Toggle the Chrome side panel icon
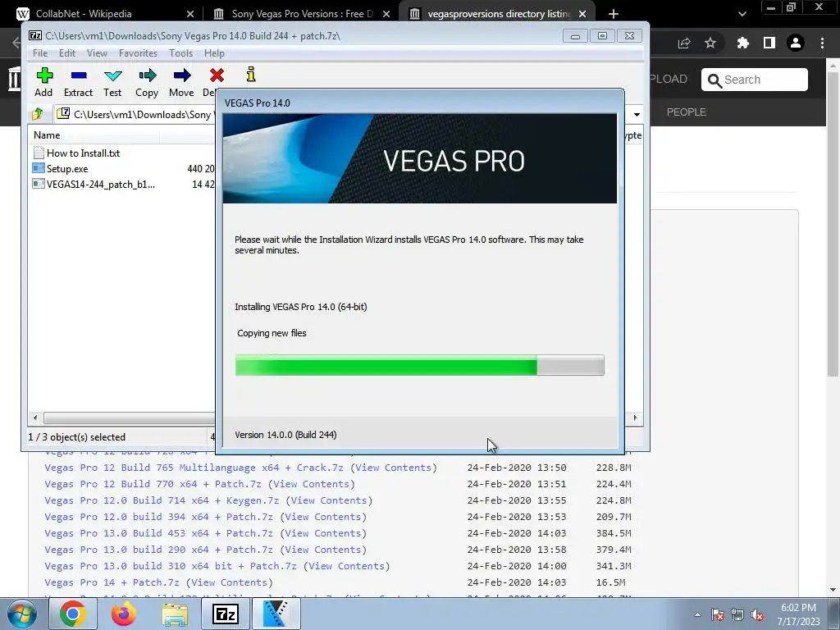This screenshot has width=840, height=630. (x=769, y=43)
